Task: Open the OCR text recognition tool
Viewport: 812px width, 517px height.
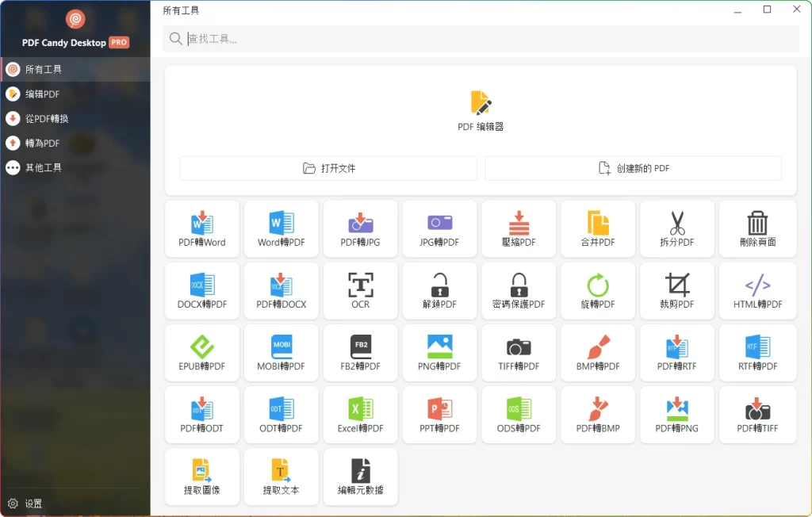Action: 361,290
